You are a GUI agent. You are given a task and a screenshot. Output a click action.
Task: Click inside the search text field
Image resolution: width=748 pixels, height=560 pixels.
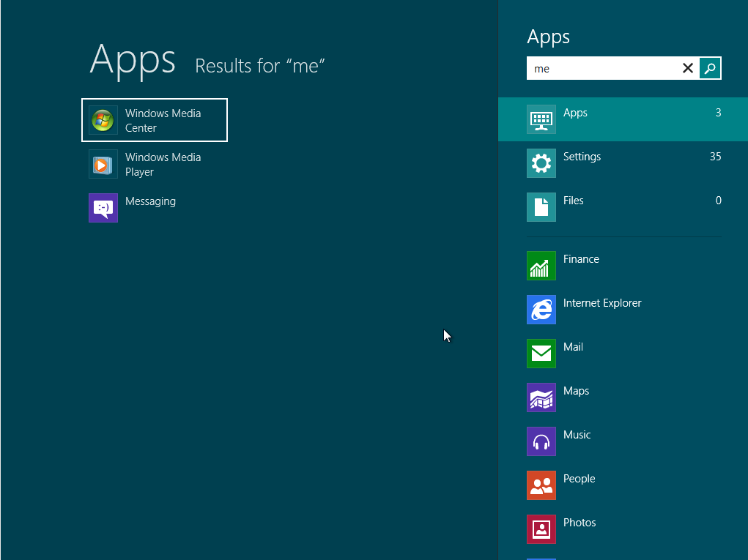click(604, 68)
